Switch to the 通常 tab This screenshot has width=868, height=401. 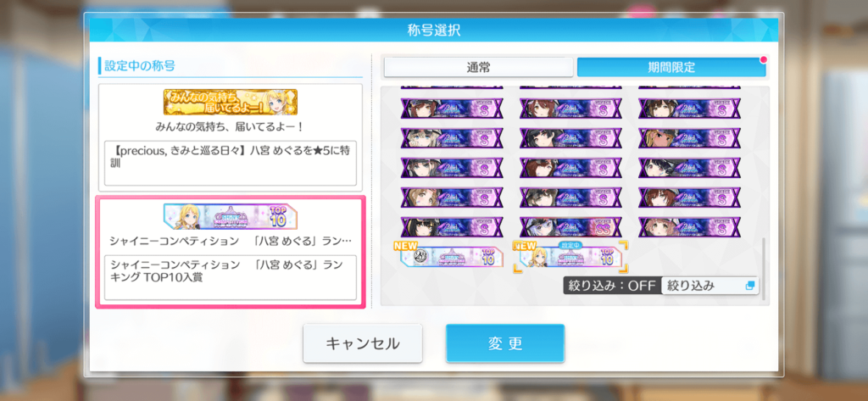[478, 68]
